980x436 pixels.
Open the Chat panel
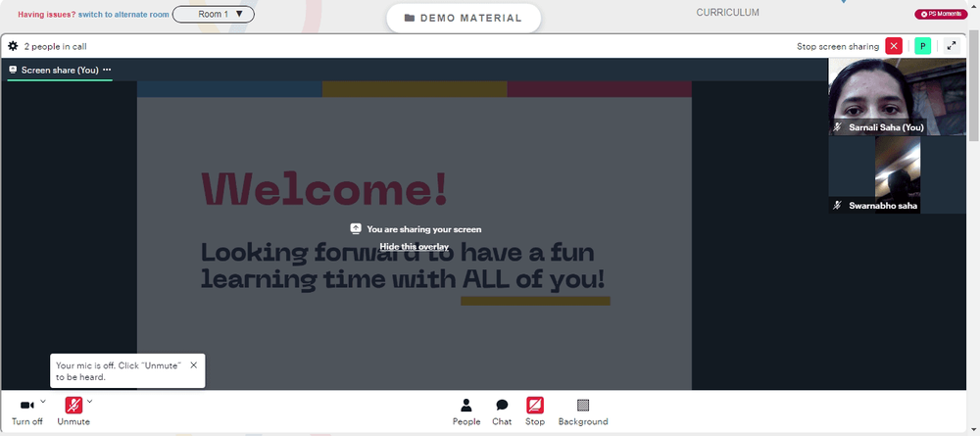502,412
